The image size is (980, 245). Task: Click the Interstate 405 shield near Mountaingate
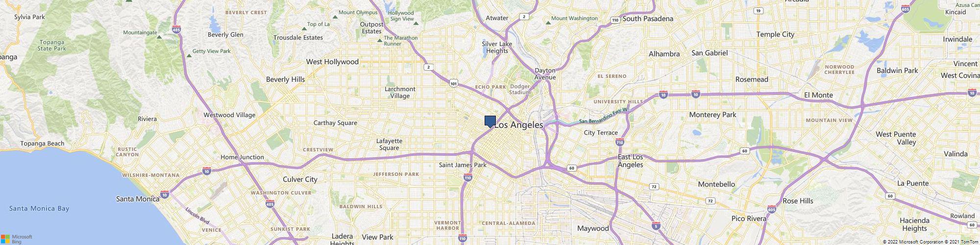[x=176, y=30]
